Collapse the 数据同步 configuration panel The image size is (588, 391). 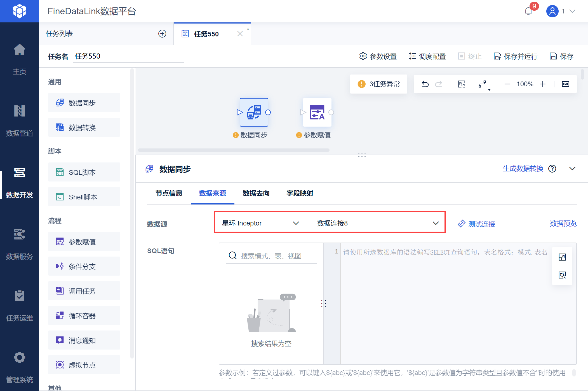[572, 169]
